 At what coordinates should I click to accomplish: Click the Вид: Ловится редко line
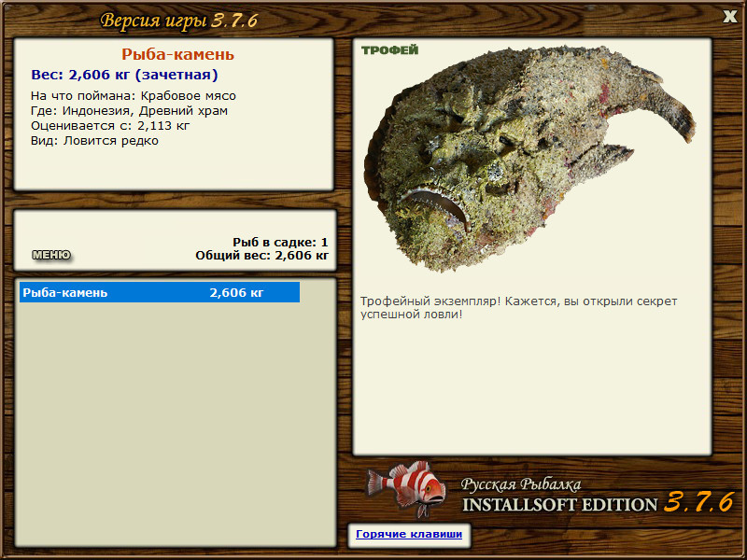[94, 141]
